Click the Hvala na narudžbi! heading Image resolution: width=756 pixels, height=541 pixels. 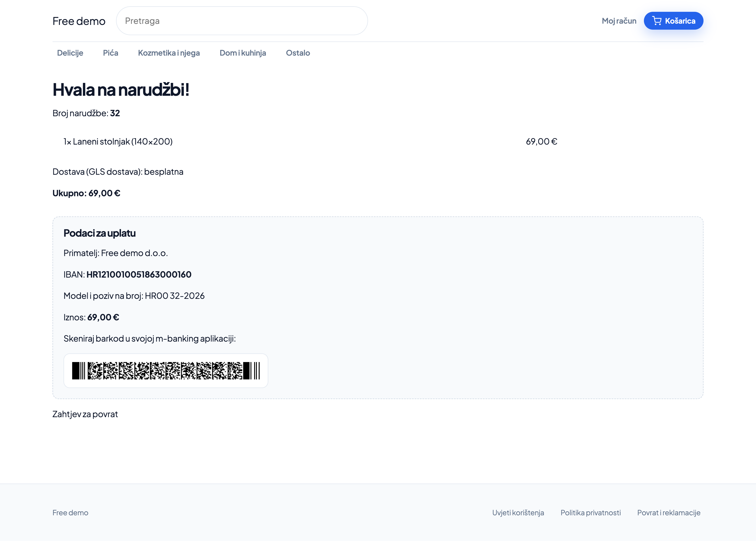coord(121,89)
